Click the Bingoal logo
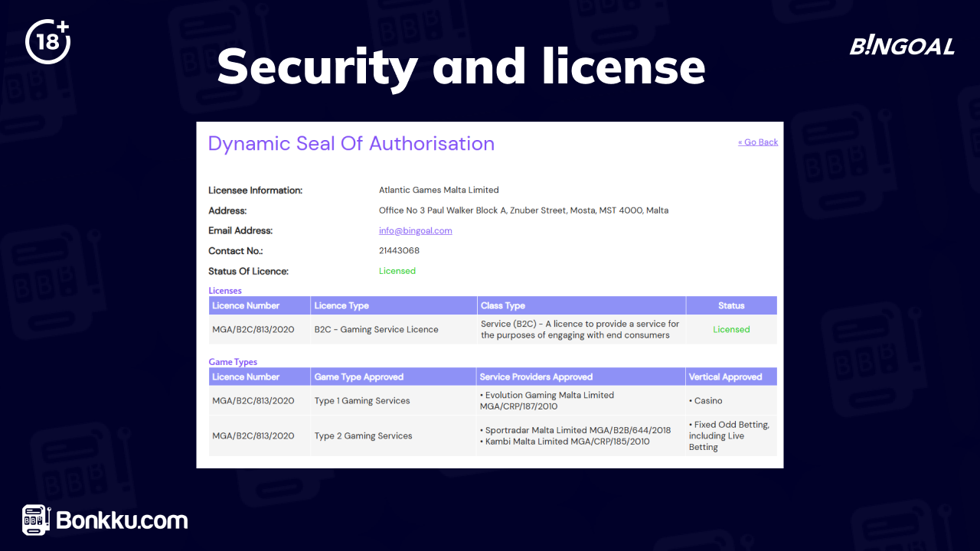 [x=902, y=46]
